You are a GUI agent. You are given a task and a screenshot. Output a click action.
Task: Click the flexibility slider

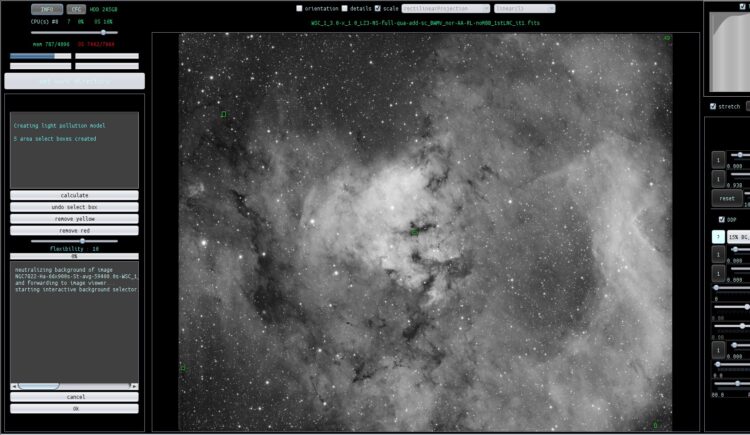point(74,241)
